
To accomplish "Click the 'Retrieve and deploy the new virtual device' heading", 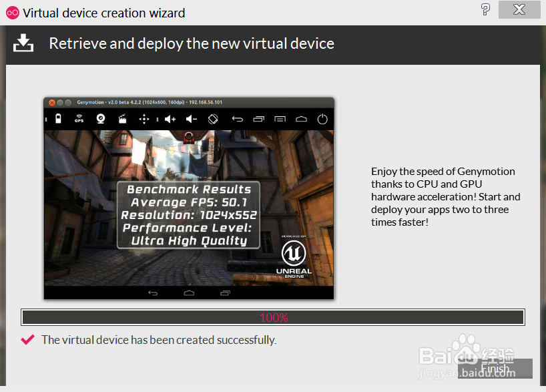I will tap(192, 43).
